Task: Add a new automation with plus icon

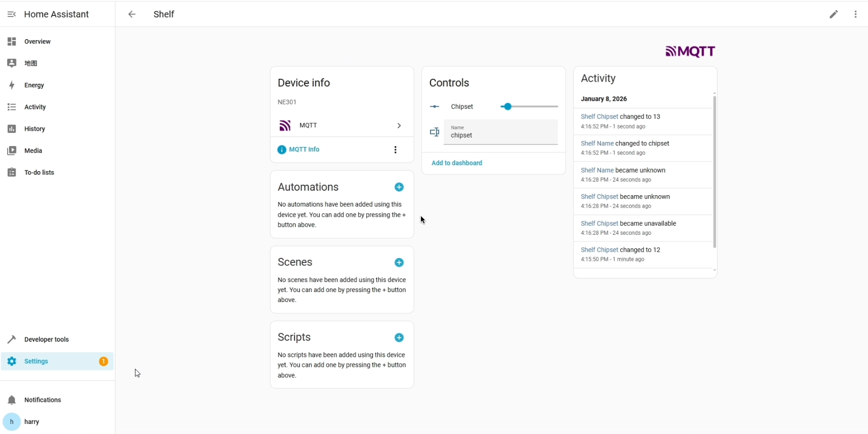Action: point(399,187)
